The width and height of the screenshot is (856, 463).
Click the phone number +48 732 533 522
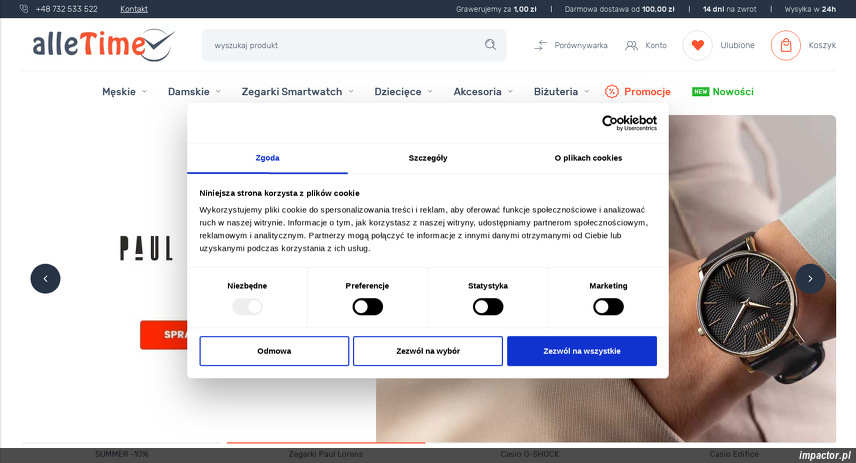(67, 9)
